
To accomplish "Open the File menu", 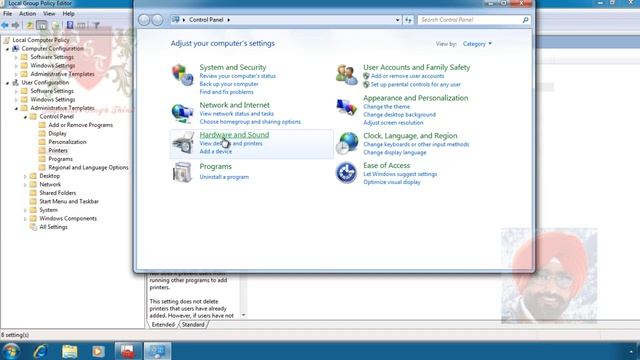I will pos(7,13).
